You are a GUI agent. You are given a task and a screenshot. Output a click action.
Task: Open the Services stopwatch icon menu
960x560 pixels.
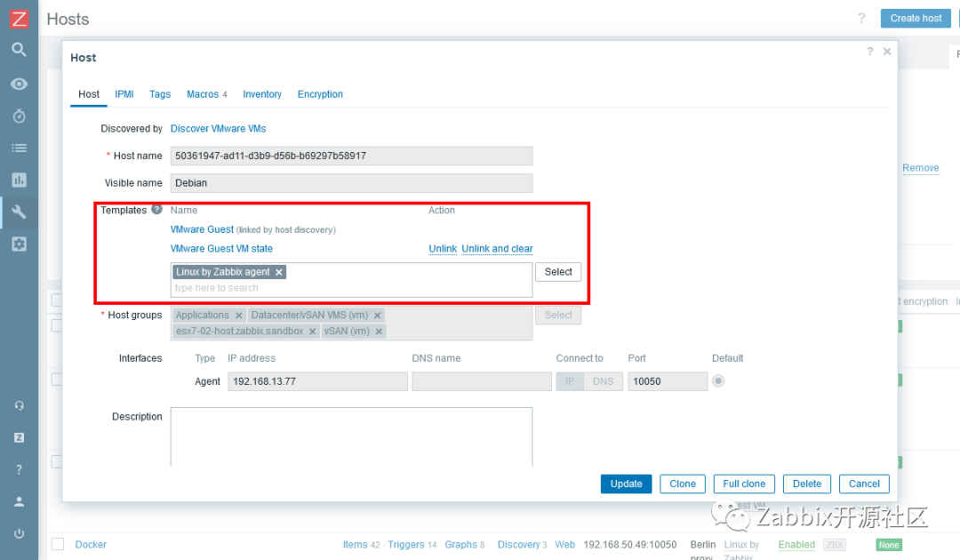pyautogui.click(x=19, y=116)
